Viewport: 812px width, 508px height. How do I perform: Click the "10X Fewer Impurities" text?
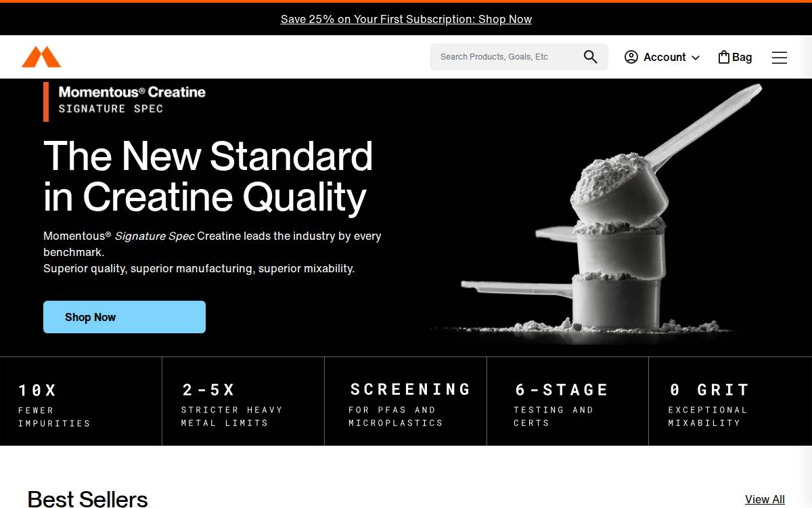(54, 405)
